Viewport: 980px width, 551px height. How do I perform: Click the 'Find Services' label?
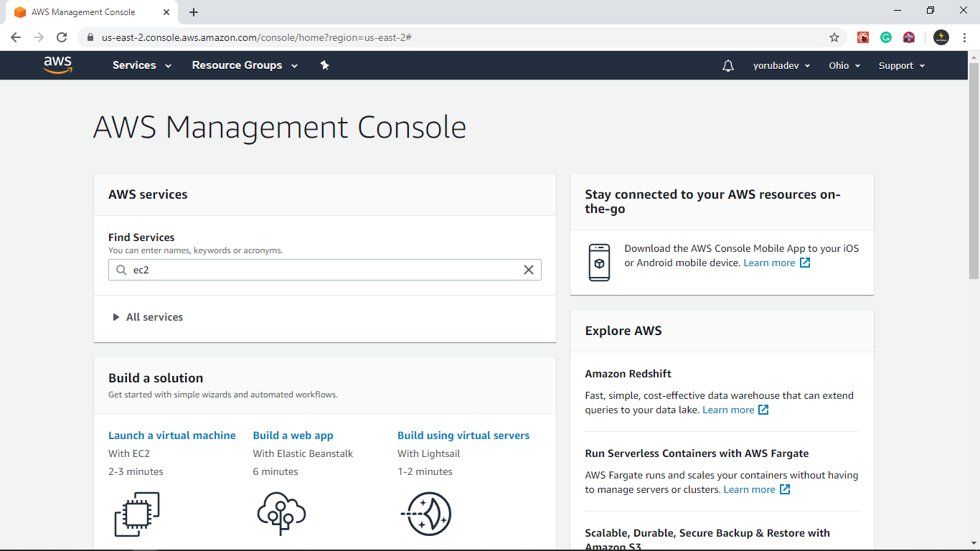point(141,237)
